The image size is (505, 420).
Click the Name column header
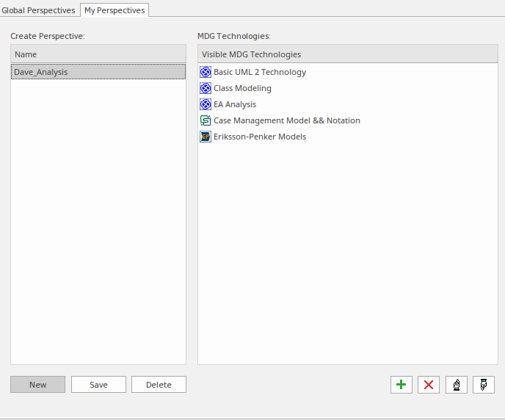tap(98, 54)
